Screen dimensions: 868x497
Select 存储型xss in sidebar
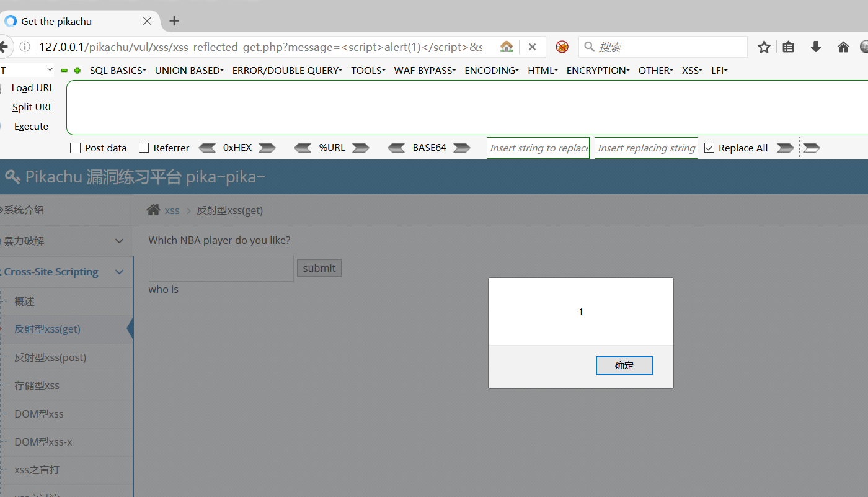pos(66,386)
